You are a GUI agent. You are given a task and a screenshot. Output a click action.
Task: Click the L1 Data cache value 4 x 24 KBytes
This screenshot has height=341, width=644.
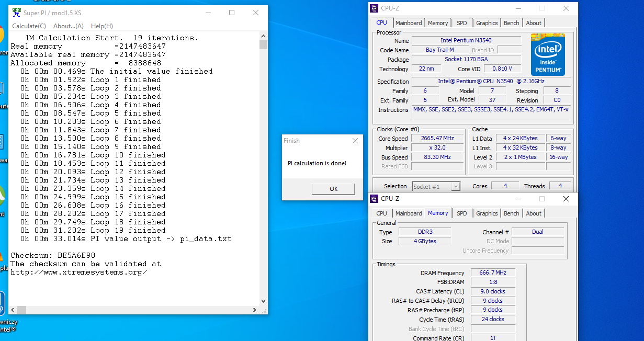(520, 139)
